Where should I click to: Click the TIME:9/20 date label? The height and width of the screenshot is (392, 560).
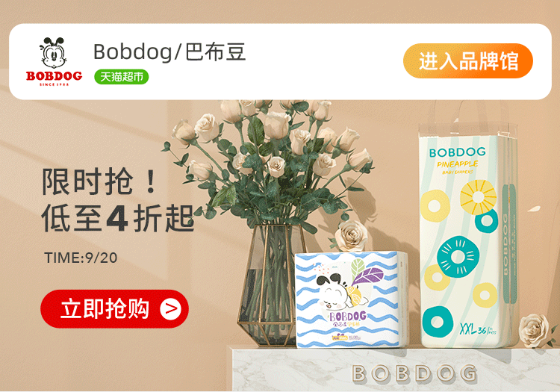pos(81,258)
